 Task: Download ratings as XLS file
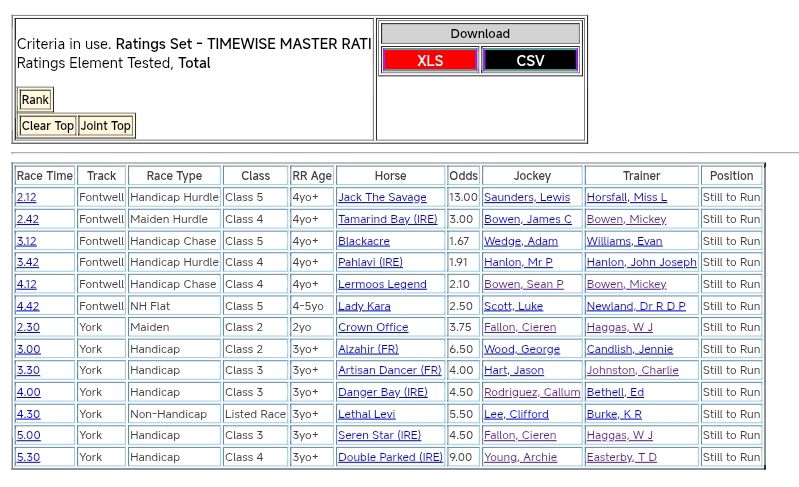click(430, 61)
